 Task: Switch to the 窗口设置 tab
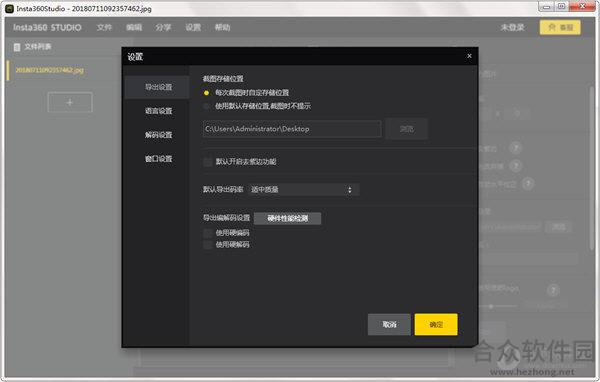[x=157, y=159]
